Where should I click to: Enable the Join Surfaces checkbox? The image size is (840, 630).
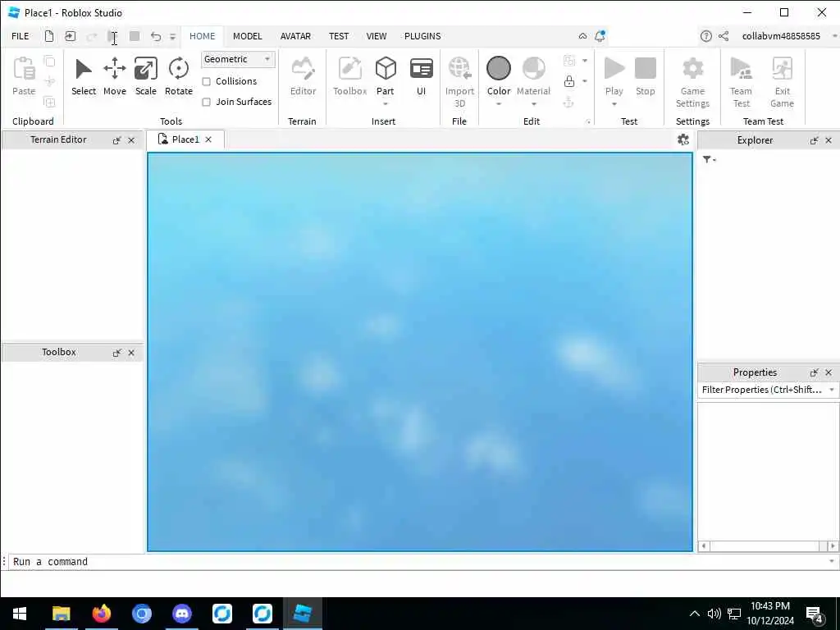pos(206,102)
